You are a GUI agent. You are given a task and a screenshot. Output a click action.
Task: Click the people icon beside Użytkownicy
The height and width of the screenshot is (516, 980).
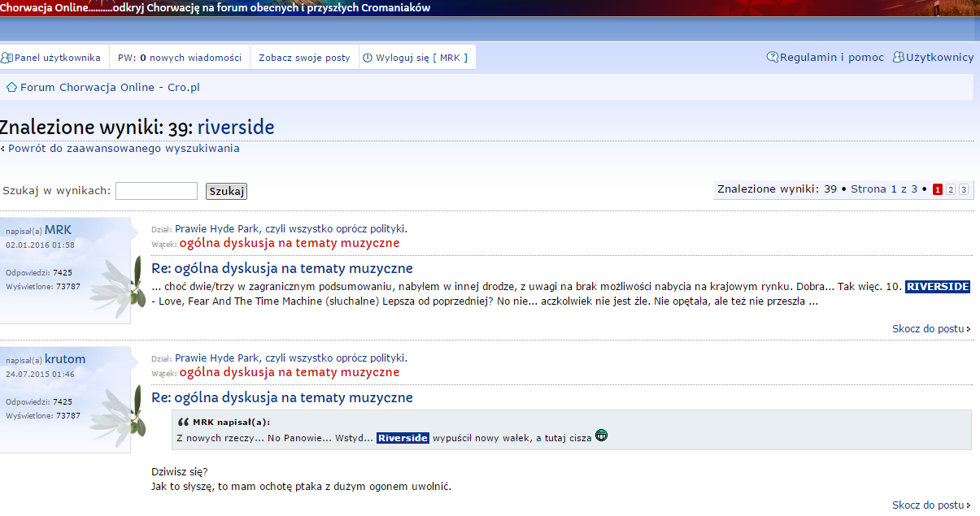[899, 57]
